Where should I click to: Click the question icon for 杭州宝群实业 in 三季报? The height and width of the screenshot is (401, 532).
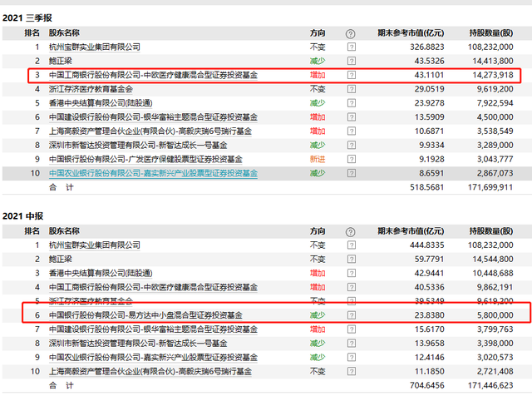[352, 47]
